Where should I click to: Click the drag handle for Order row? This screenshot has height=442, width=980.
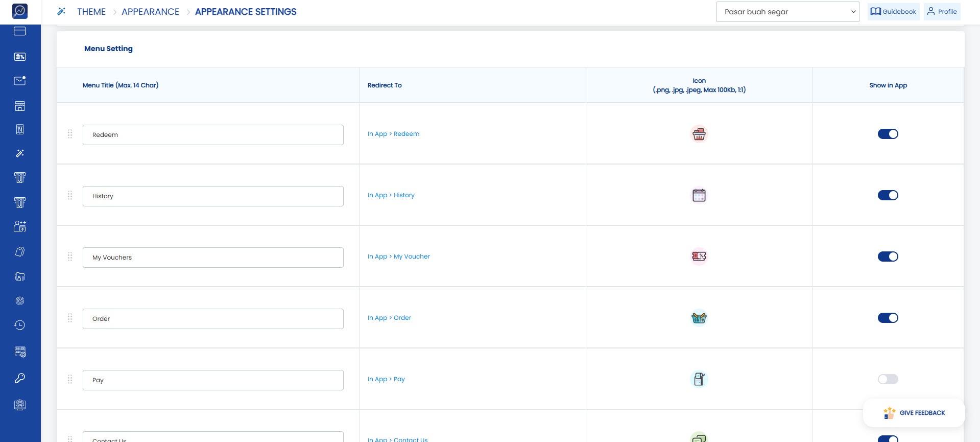[70, 318]
